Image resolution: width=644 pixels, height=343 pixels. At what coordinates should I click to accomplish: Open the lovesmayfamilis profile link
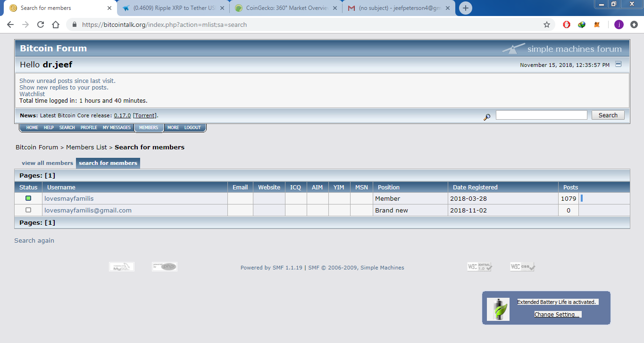click(69, 198)
